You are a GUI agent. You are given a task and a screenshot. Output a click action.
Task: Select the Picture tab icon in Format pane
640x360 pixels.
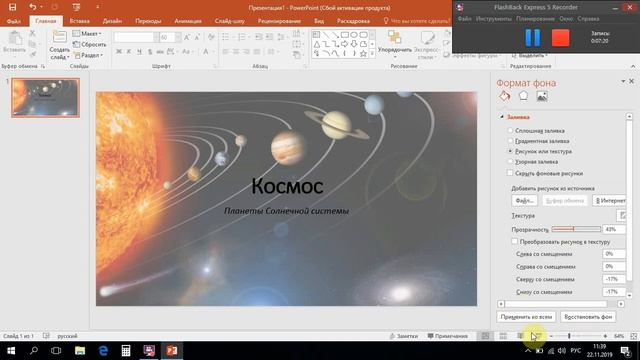[x=542, y=96]
